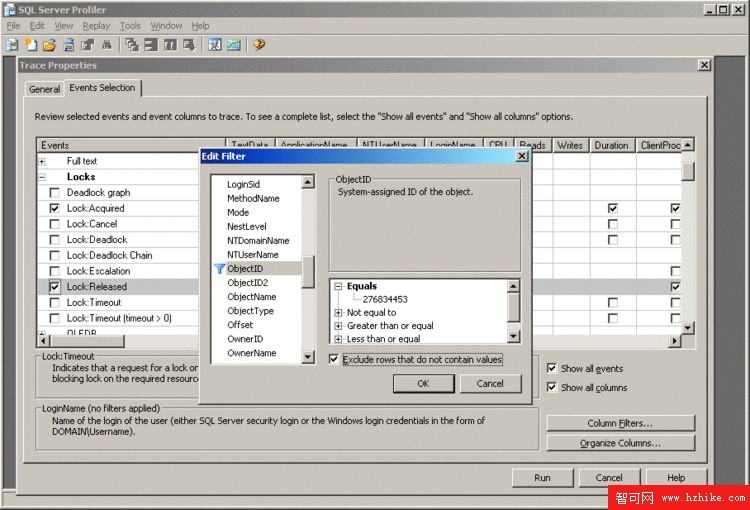750x510 pixels.
Task: Click the New Trace toolbar icon
Action: tap(12, 45)
